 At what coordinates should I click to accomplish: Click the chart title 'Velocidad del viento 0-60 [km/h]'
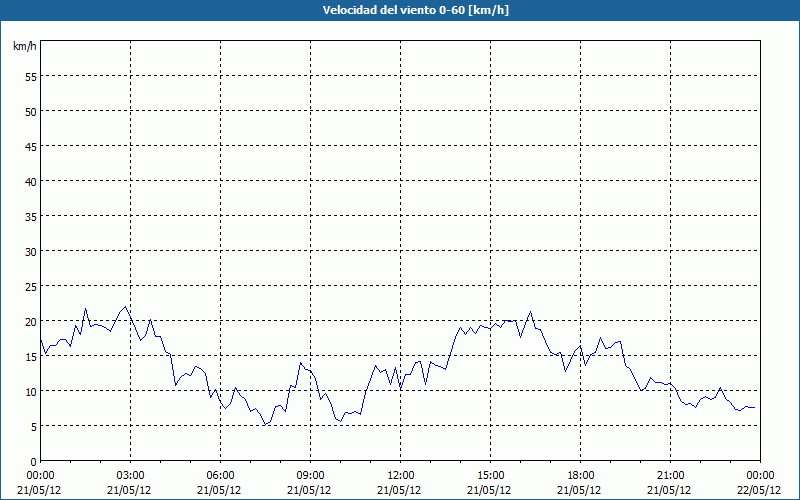pyautogui.click(x=415, y=10)
